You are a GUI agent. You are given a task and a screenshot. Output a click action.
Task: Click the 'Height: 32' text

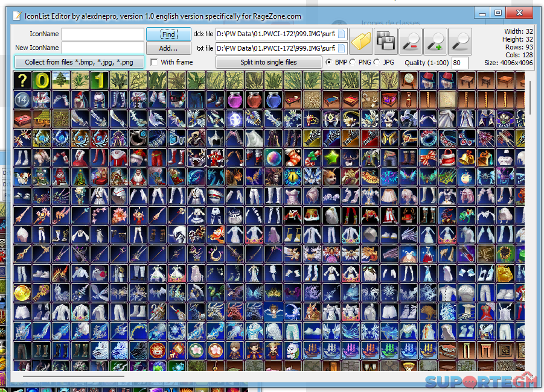517,39
